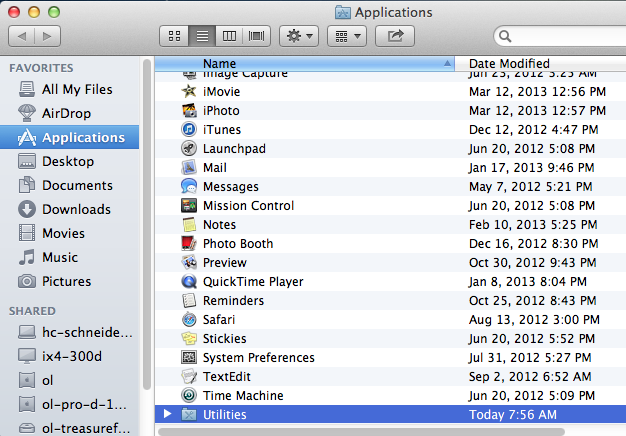
Task: Click the iMovie app icon
Action: (189, 92)
